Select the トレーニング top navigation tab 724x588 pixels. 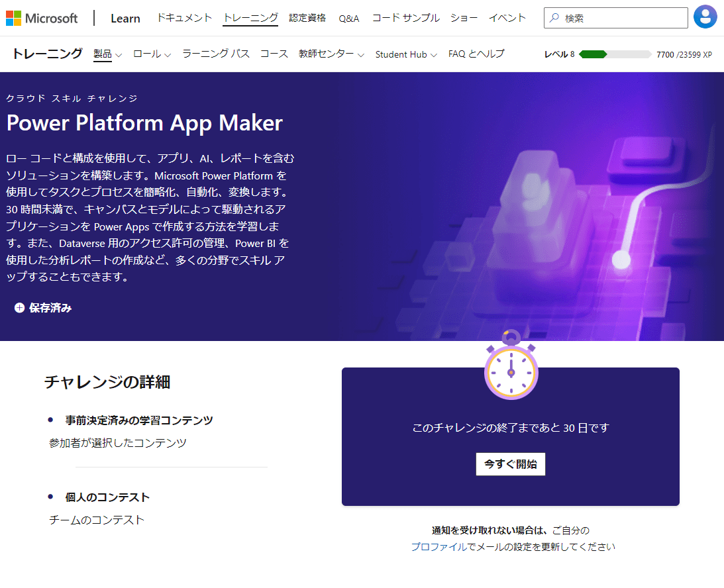pyautogui.click(x=251, y=18)
